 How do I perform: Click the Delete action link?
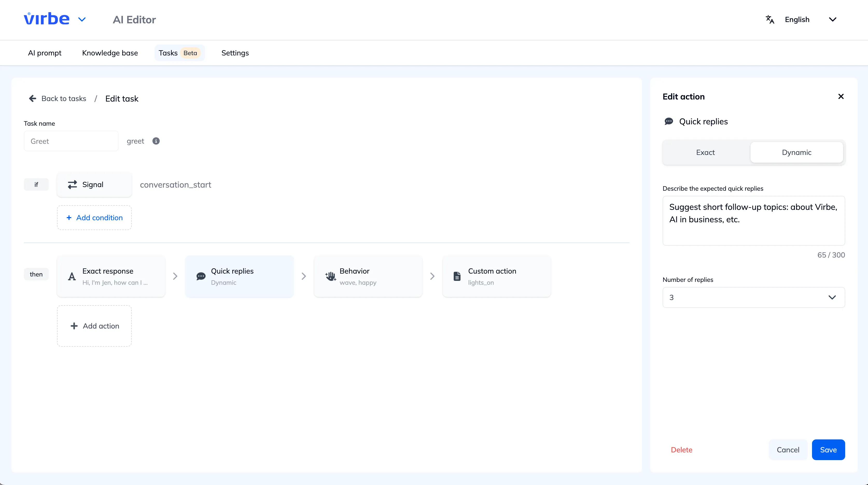(681, 450)
